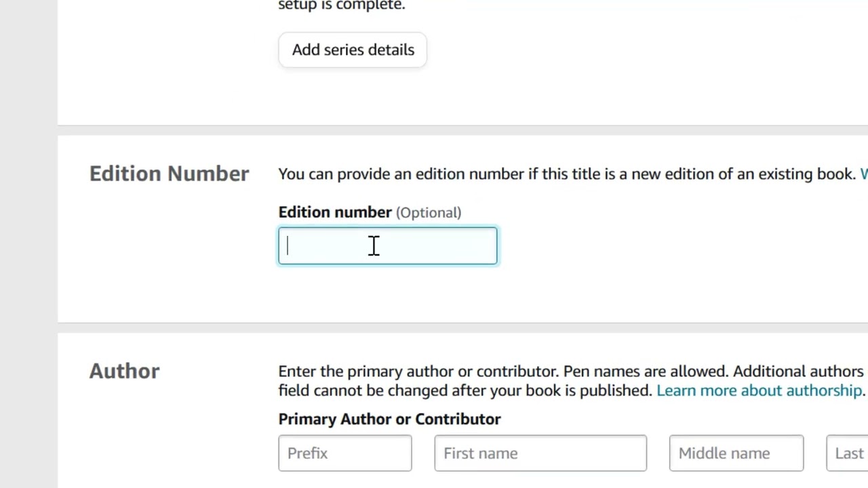Image resolution: width=868 pixels, height=488 pixels.
Task: Click the Add series details button
Action: (353, 50)
